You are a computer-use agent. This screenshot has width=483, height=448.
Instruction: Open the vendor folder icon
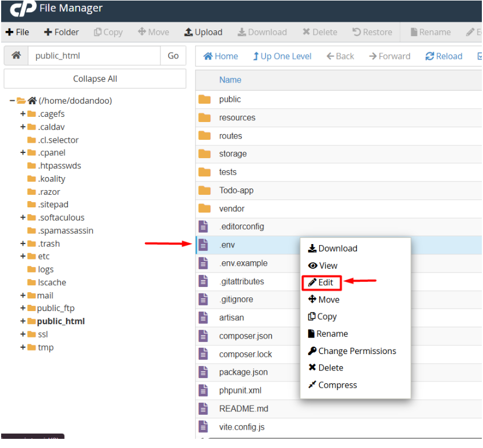(205, 209)
